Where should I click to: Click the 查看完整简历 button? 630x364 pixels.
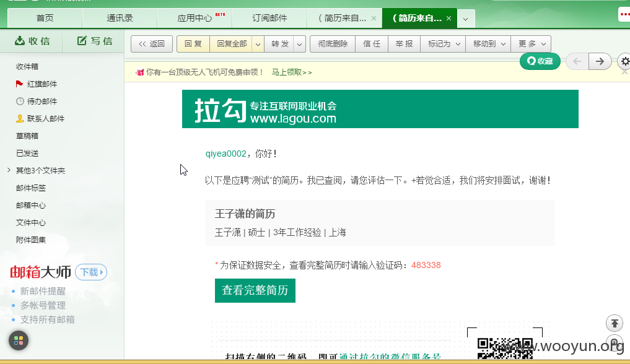tap(255, 290)
